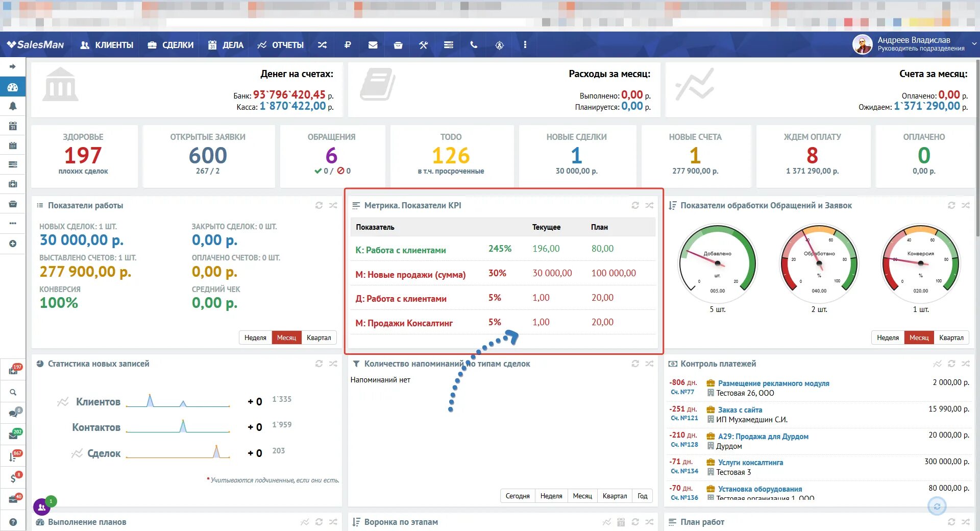Open the plus-circle add icon in sidebar
Viewport: 980px width, 531px height.
coord(13,244)
